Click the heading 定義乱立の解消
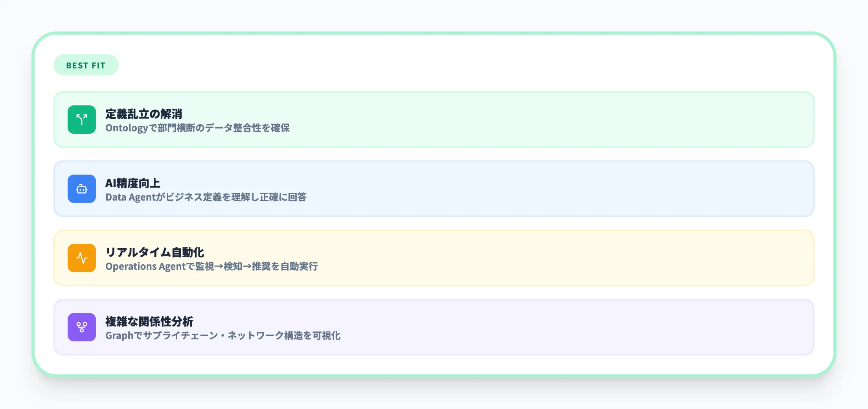 pos(145,114)
